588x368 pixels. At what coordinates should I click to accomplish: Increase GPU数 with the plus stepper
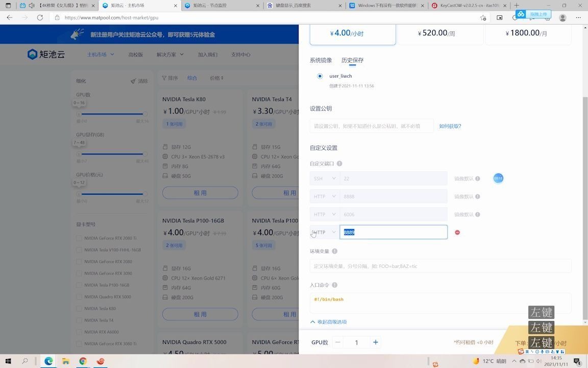[375, 342]
